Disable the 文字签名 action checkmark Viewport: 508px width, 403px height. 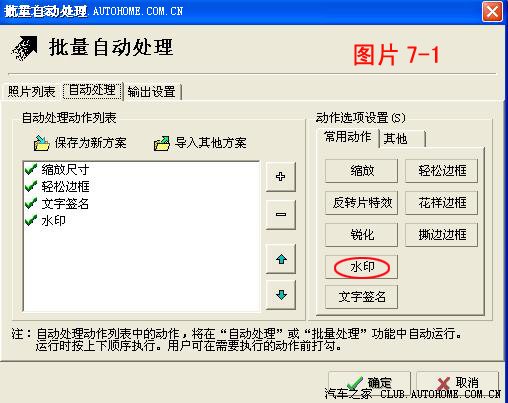tap(31, 203)
